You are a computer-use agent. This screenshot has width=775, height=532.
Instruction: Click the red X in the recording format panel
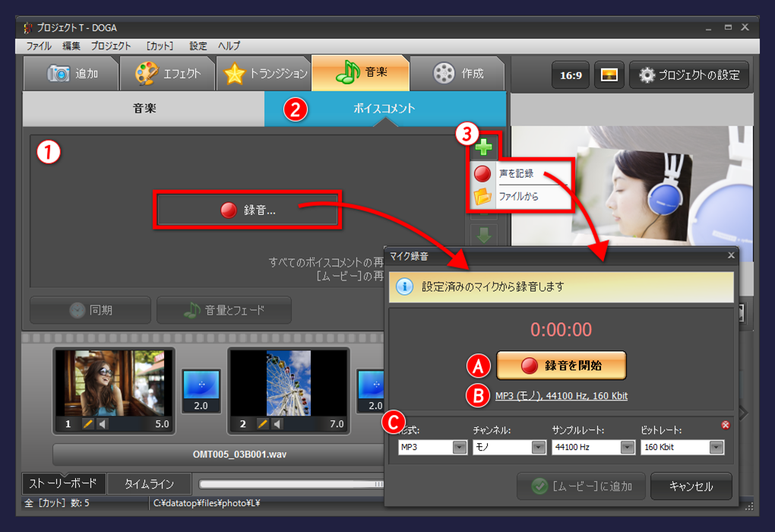(727, 426)
